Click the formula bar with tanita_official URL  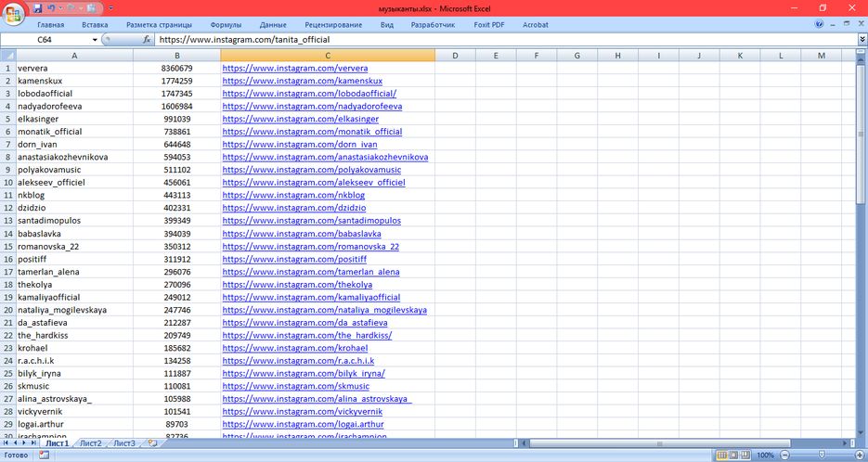pyautogui.click(x=505, y=40)
